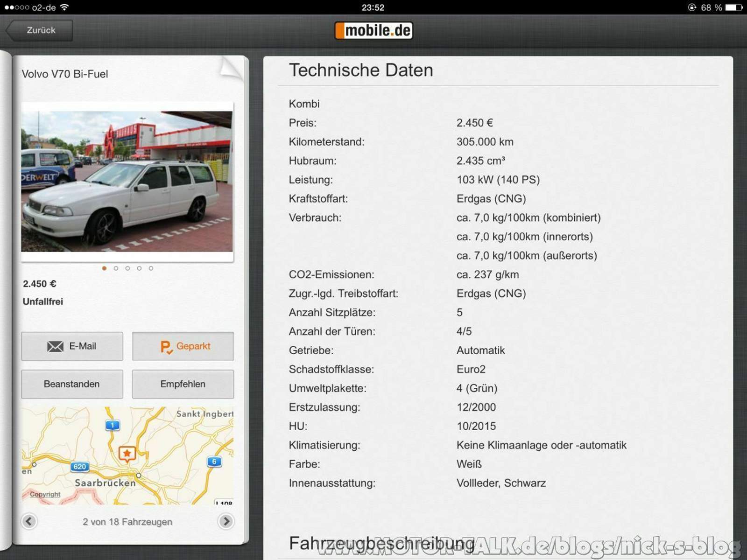The image size is (747, 560).
Task: Tap the CO2-Emissionen value ca. 237 g/km
Action: (488, 275)
